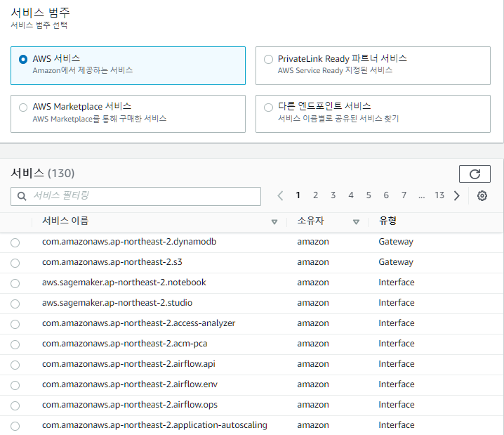Select AWS Marketplace 서비스 radio option
504x435 pixels.
pyautogui.click(x=23, y=108)
